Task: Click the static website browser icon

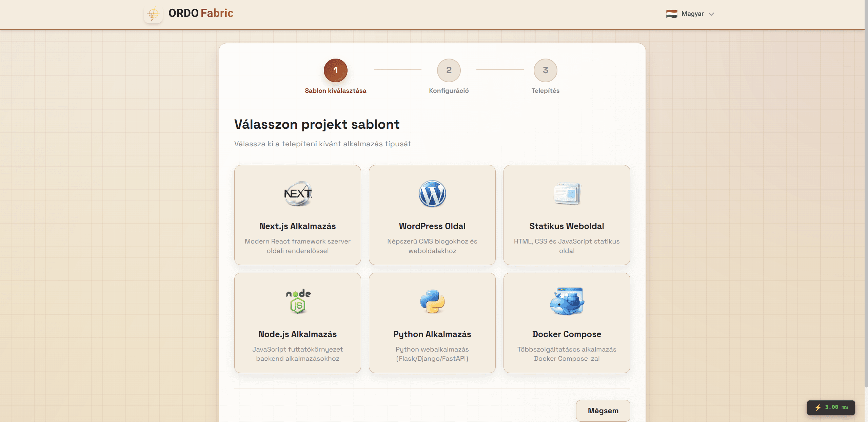Action: coord(567,194)
